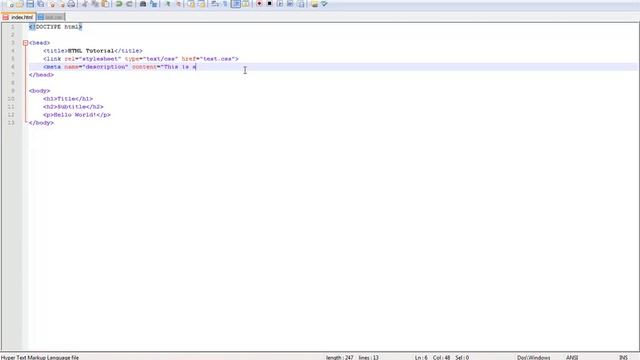
Task: Click the Zoom Out toolbar icon
Action: [x=178, y=4]
